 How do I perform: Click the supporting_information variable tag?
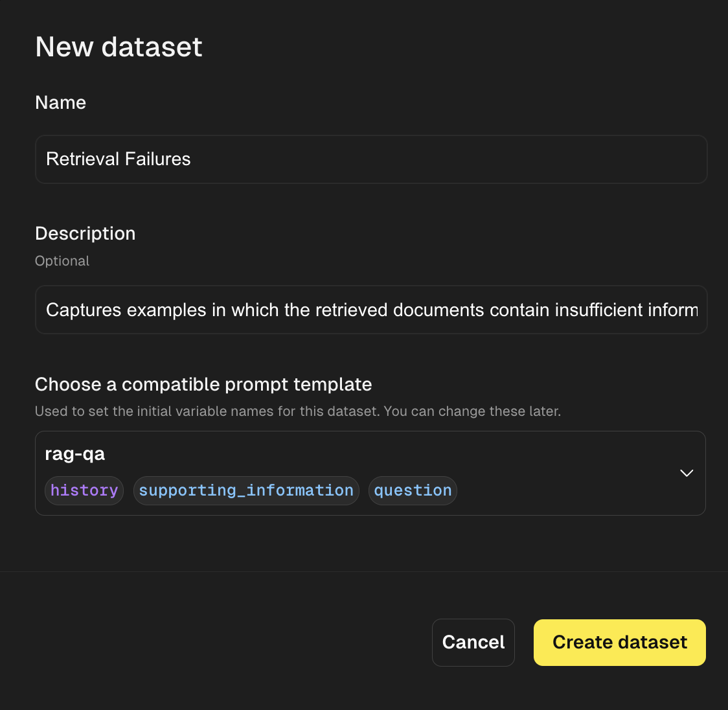pyautogui.click(x=246, y=490)
